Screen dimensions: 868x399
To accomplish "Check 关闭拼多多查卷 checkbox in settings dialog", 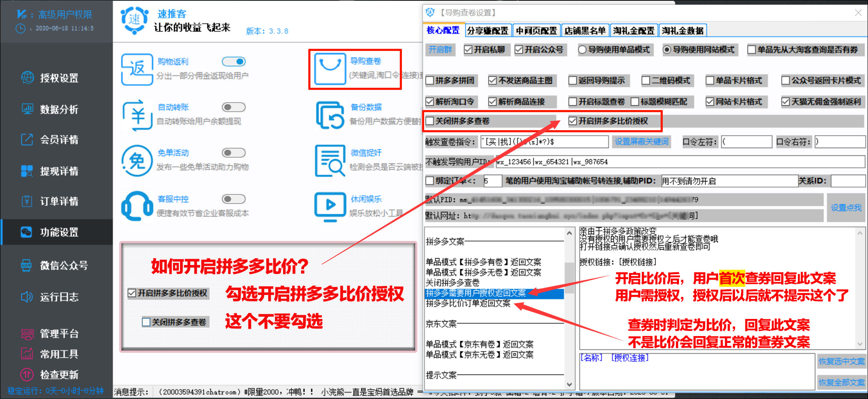I will pos(430,121).
